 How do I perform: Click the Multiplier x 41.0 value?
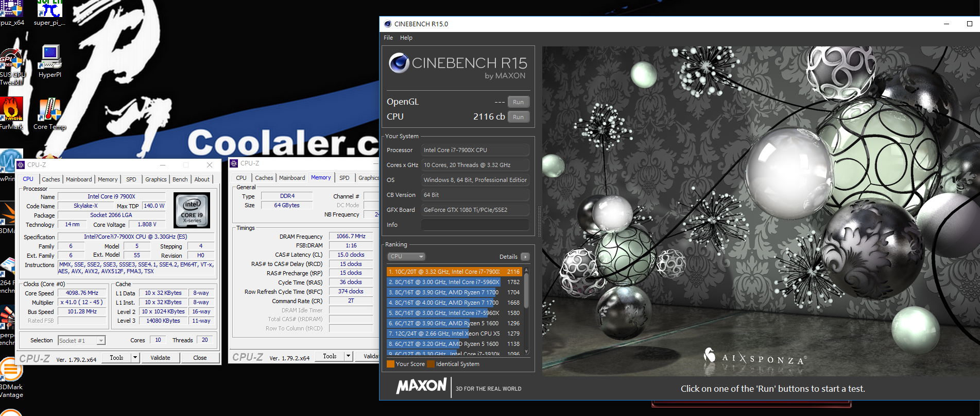pyautogui.click(x=82, y=302)
